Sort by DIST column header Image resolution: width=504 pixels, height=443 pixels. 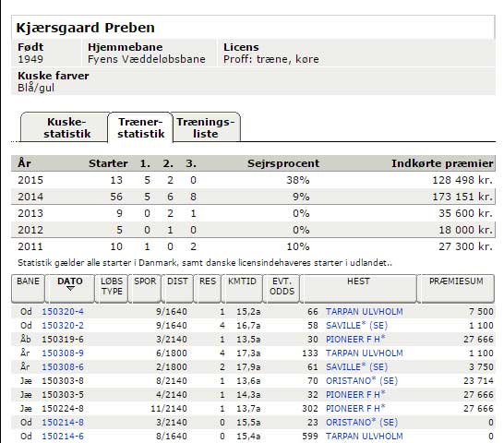(177, 288)
